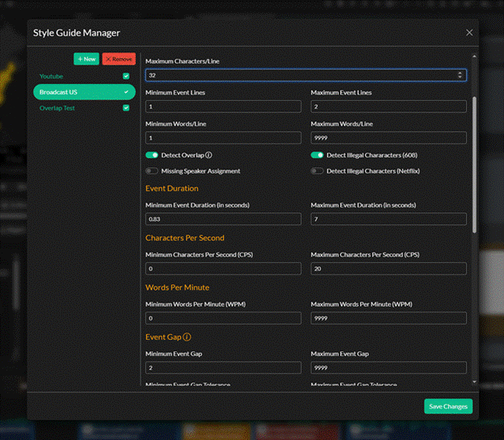The height and width of the screenshot is (440, 504).
Task: Click the Maximum Characters/Line input field
Action: [299, 75]
